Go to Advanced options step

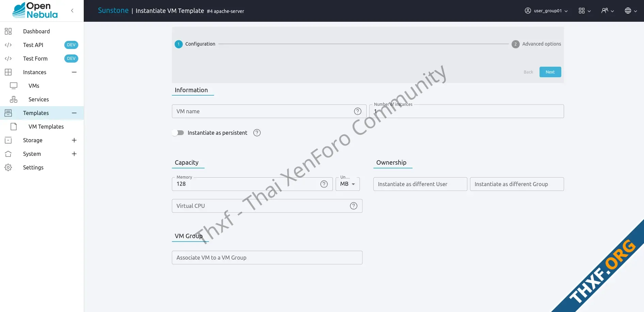pyautogui.click(x=536, y=44)
